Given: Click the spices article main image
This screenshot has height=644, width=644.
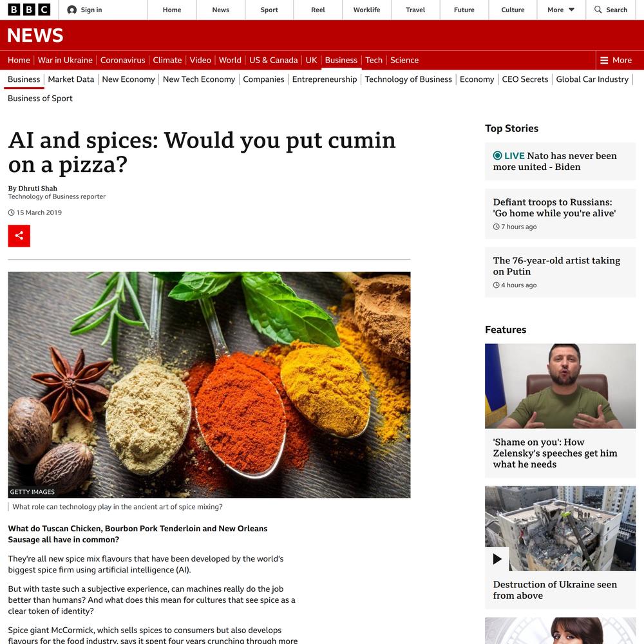Looking at the screenshot, I should click(x=209, y=385).
